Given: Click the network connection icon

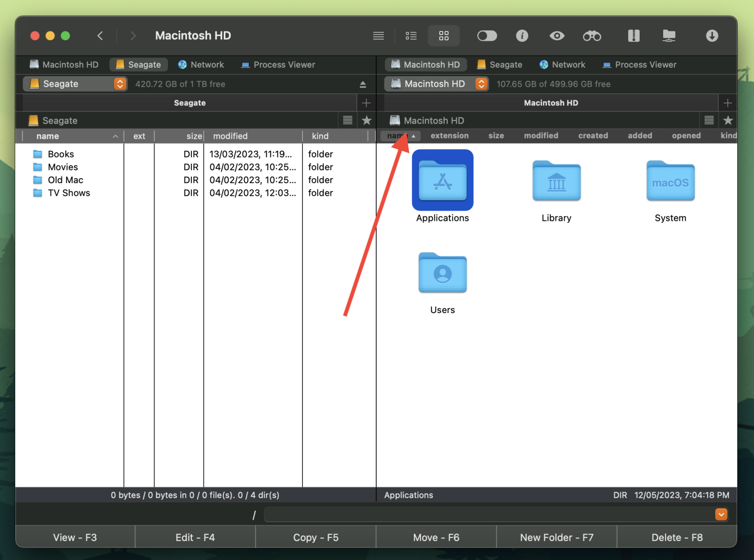Looking at the screenshot, I should point(669,35).
